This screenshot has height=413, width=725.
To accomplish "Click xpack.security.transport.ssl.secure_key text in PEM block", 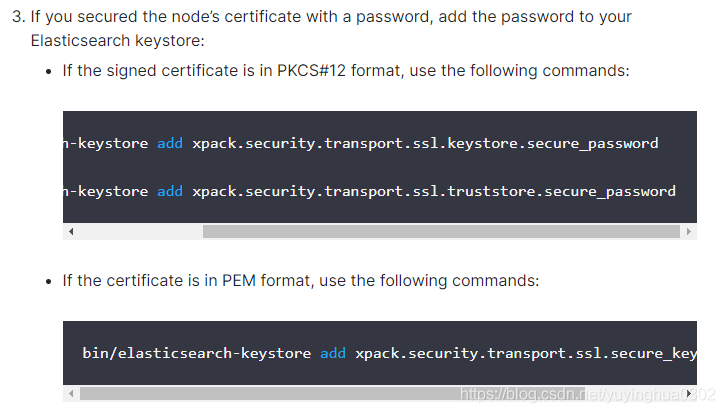I will click(x=526, y=353).
